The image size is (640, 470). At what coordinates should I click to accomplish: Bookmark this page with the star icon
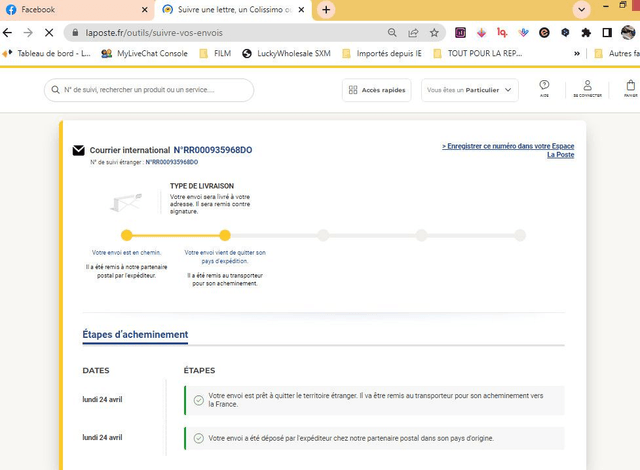pyautogui.click(x=435, y=32)
